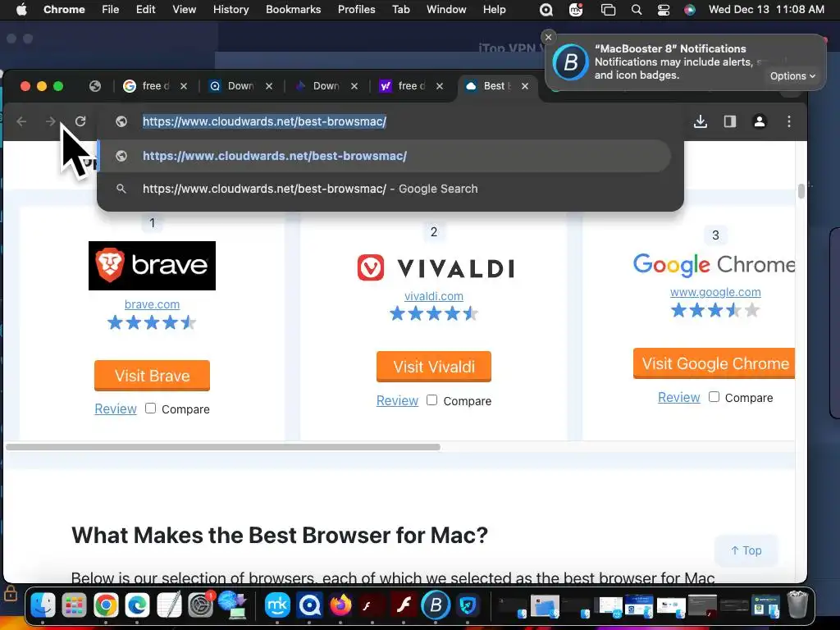The width and height of the screenshot is (840, 630).
Task: Open Spotlight search in menu bar
Action: (x=637, y=10)
